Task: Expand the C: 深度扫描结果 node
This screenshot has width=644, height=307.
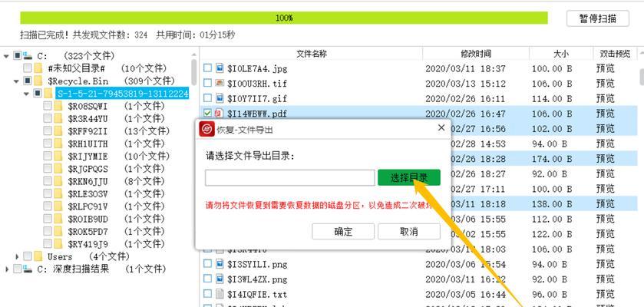Action: [x=7, y=269]
